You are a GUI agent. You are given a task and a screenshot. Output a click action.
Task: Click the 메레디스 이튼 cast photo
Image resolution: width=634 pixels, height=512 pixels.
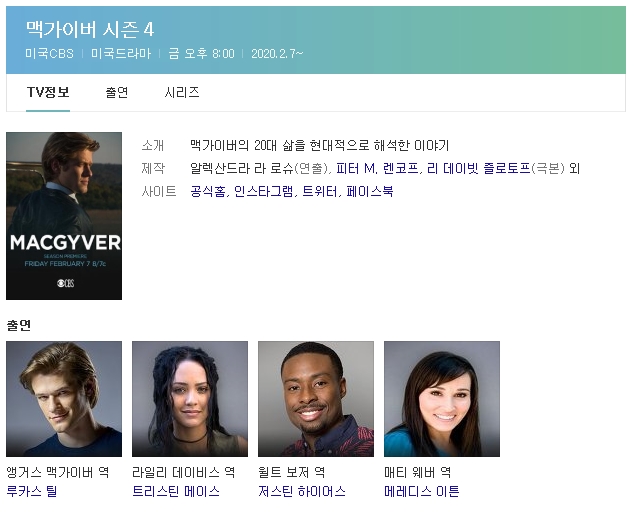pyautogui.click(x=442, y=399)
